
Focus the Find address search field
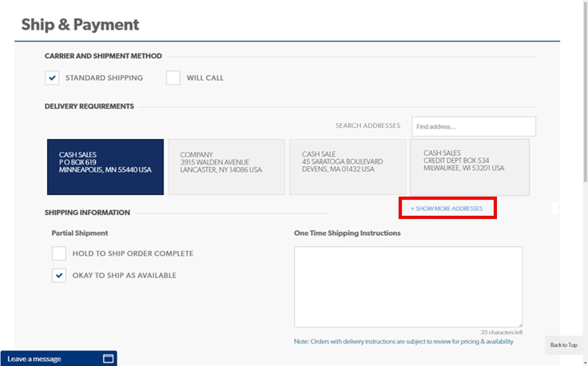tap(474, 126)
